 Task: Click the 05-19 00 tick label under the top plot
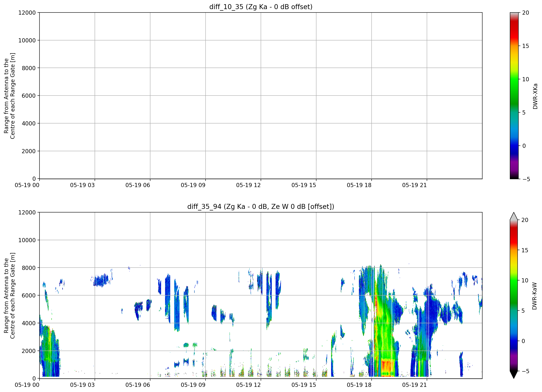tap(27, 185)
